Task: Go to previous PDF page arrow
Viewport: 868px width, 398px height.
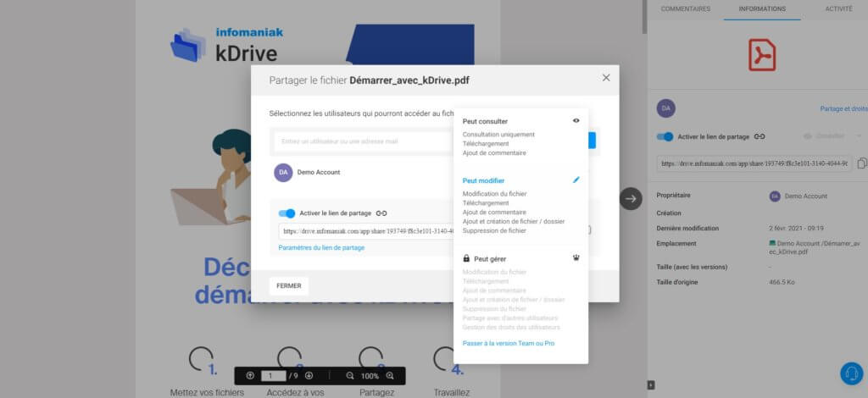Action: [250, 375]
